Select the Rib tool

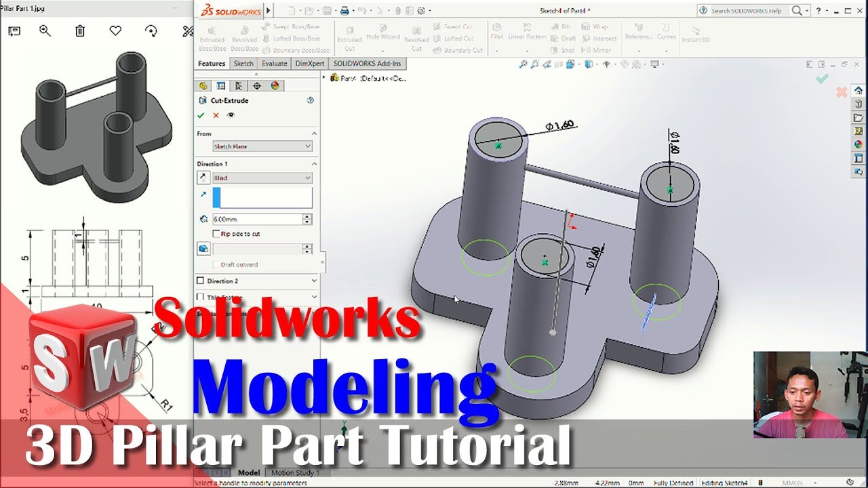click(x=561, y=27)
